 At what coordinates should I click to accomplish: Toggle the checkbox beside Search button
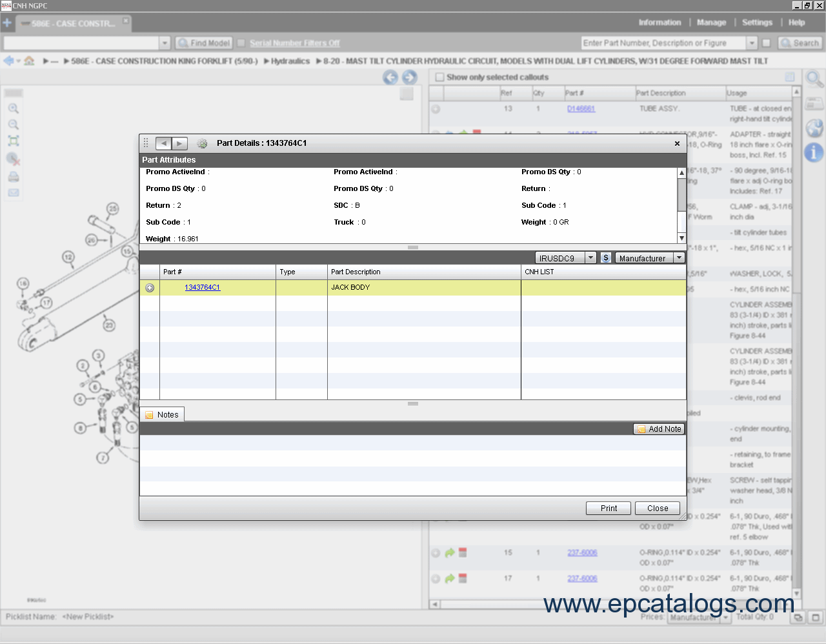pos(766,43)
